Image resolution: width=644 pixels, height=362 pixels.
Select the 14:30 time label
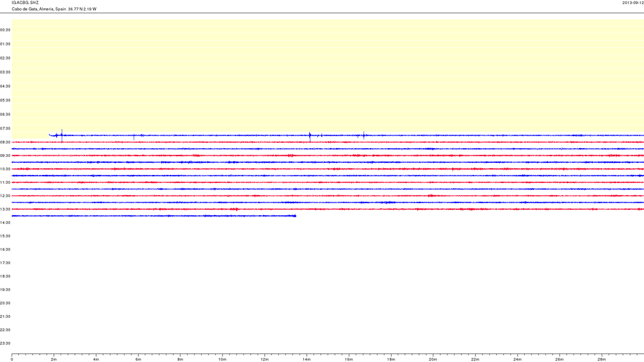[5, 223]
